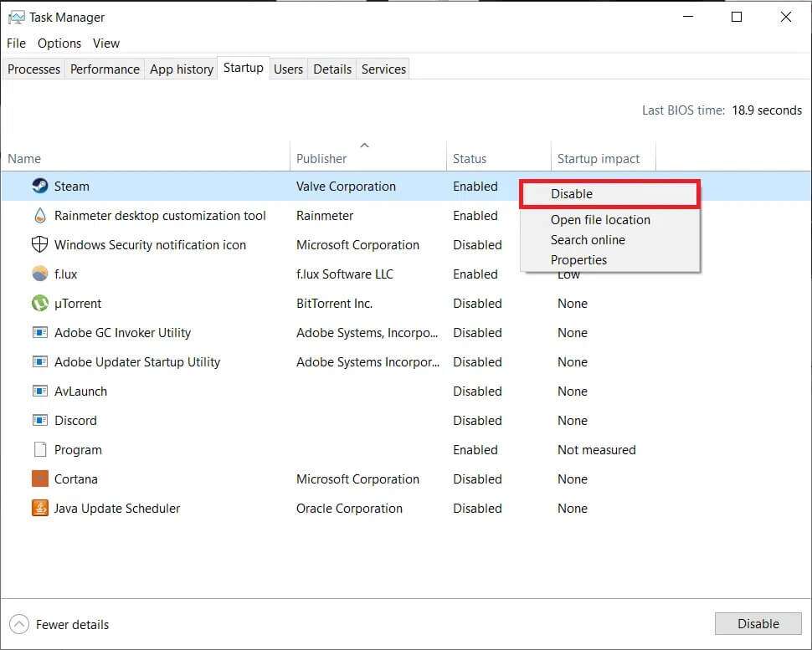Screen dimensions: 812x650
Task: Select Windows Security notification icon entry
Action: tap(150, 245)
